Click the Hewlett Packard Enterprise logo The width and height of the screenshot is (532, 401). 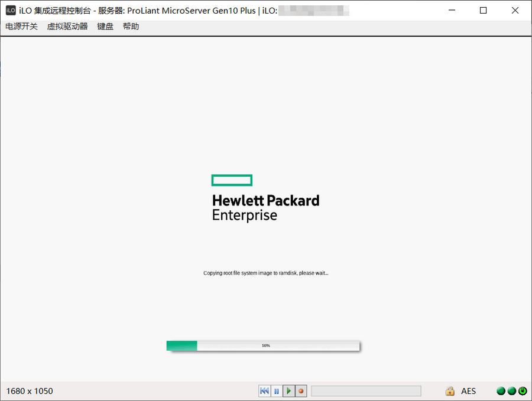(x=265, y=198)
